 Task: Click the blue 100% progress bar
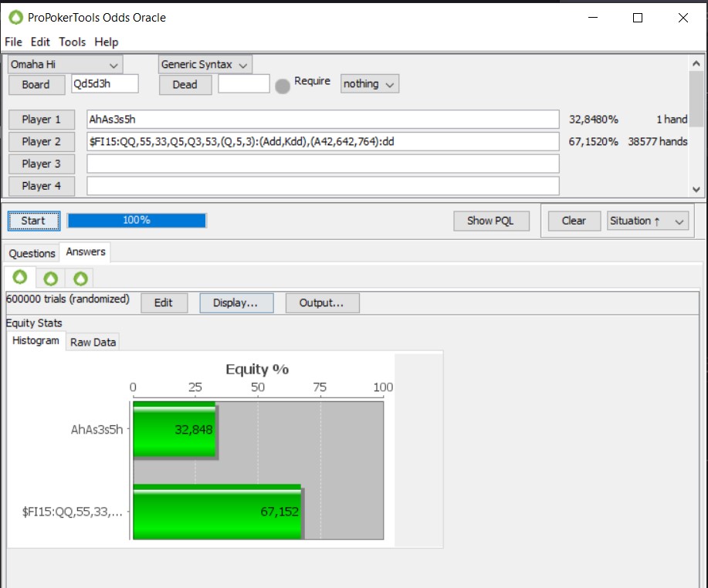click(137, 221)
